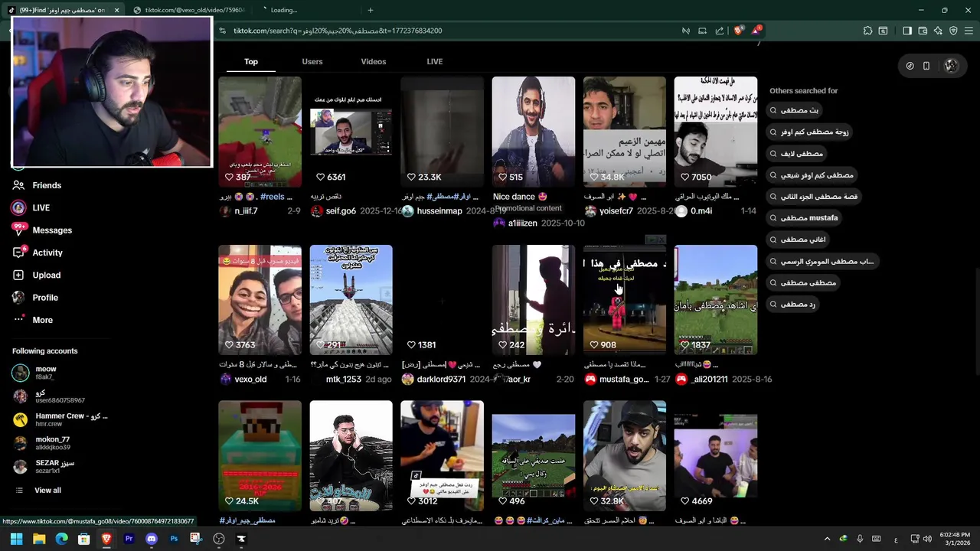The image size is (980, 551).
Task: Open the mokon_77 following account
Action: coord(41,443)
